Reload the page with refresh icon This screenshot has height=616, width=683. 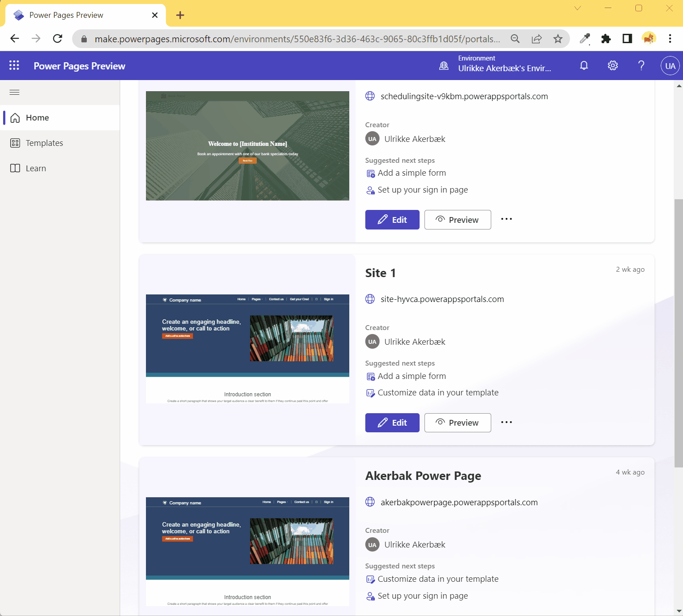tap(57, 39)
